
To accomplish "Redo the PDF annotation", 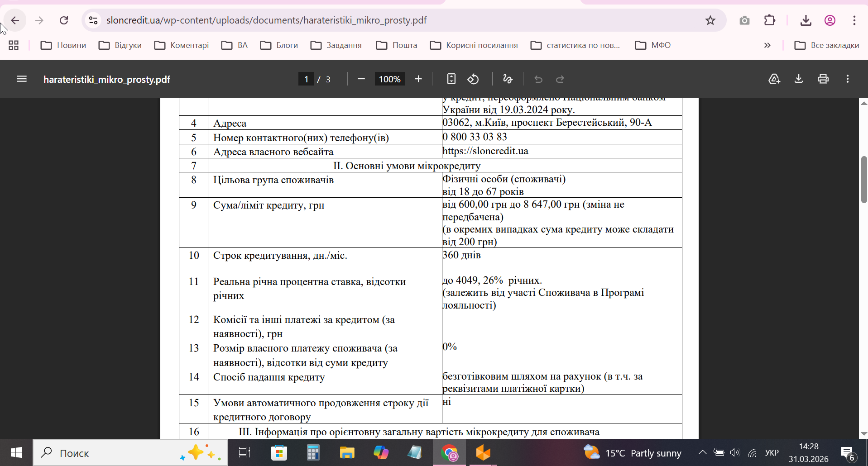I will [560, 79].
